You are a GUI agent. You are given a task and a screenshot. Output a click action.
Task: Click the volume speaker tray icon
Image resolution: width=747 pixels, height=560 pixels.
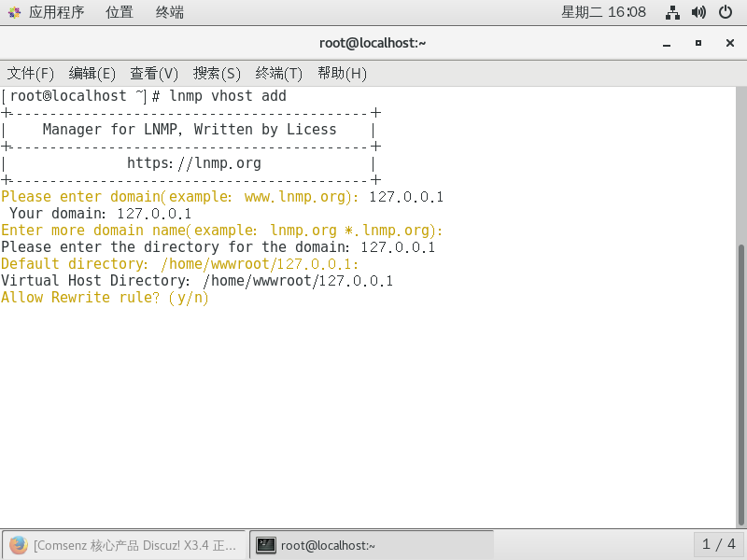point(698,12)
